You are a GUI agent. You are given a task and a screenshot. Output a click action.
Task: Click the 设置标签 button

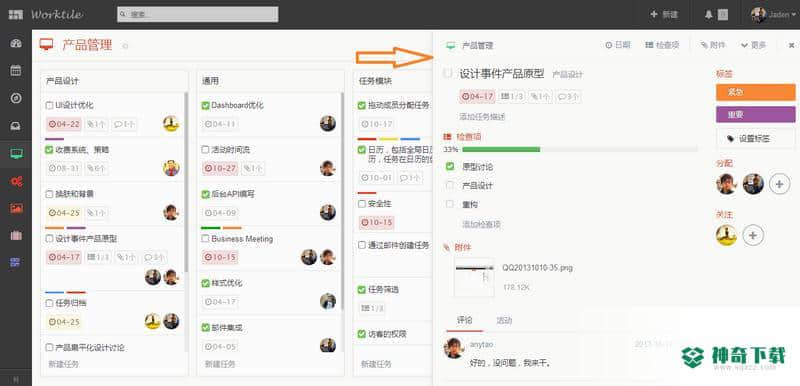click(x=755, y=138)
